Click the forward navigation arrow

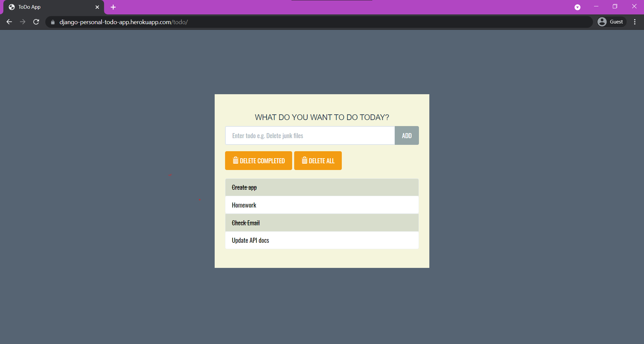pos(22,22)
